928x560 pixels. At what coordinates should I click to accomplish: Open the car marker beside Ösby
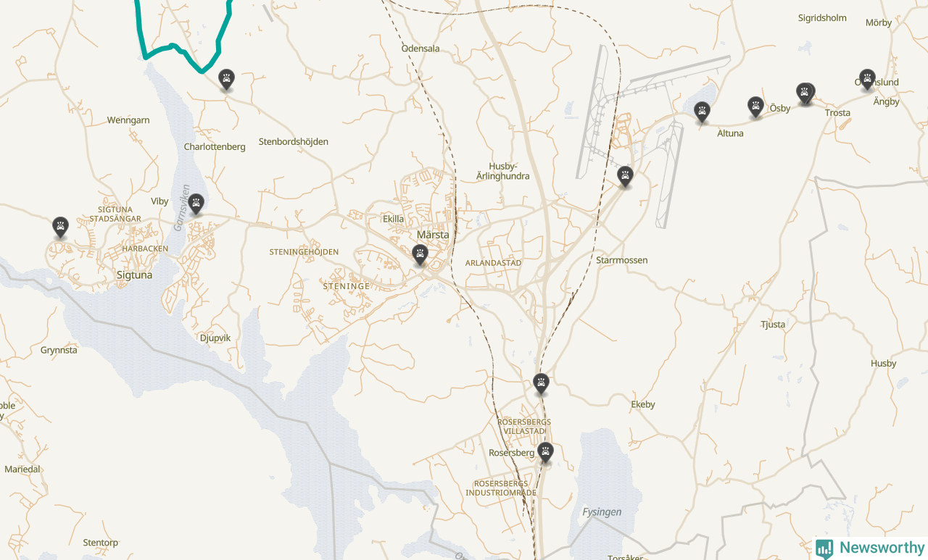(x=755, y=106)
